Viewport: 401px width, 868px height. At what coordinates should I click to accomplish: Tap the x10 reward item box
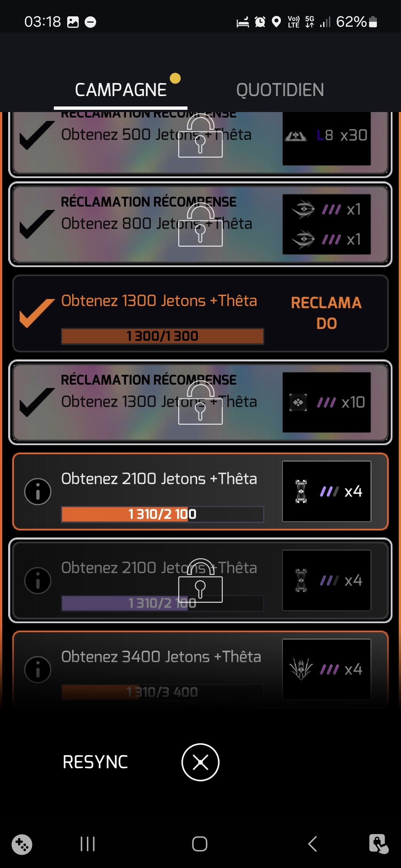[x=326, y=402]
